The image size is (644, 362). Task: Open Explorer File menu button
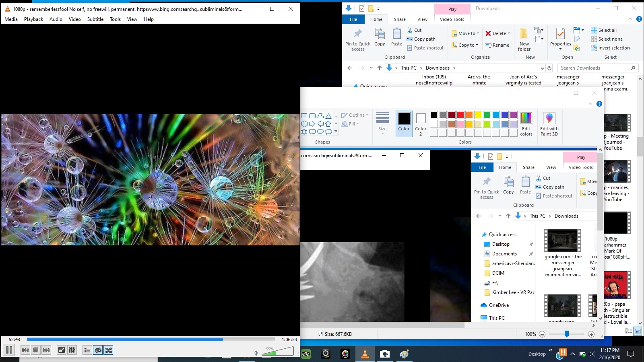pyautogui.click(x=353, y=19)
